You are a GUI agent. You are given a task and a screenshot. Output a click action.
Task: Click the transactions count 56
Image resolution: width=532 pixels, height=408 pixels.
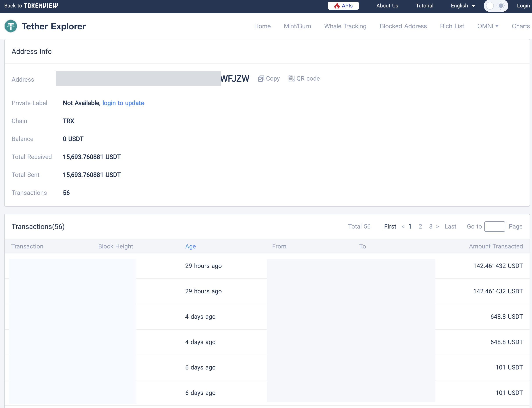66,193
